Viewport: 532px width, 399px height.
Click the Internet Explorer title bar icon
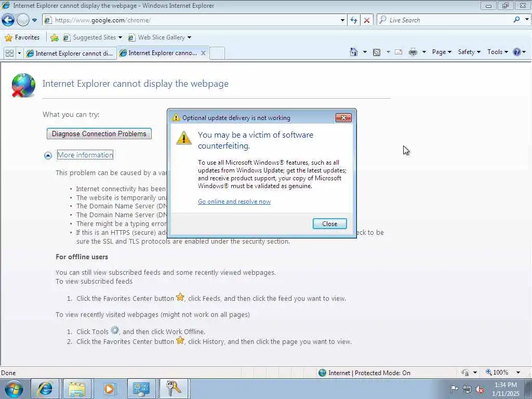coord(6,5)
